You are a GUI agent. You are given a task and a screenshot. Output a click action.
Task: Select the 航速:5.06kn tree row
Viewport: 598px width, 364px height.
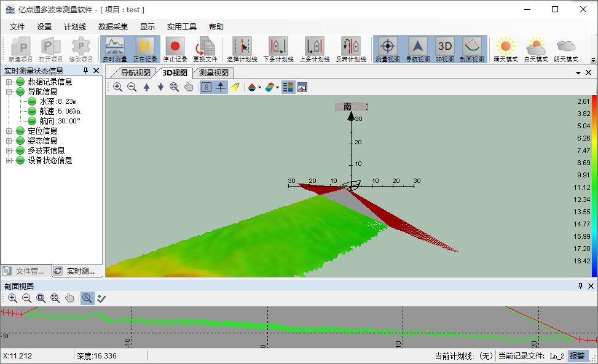pos(60,112)
